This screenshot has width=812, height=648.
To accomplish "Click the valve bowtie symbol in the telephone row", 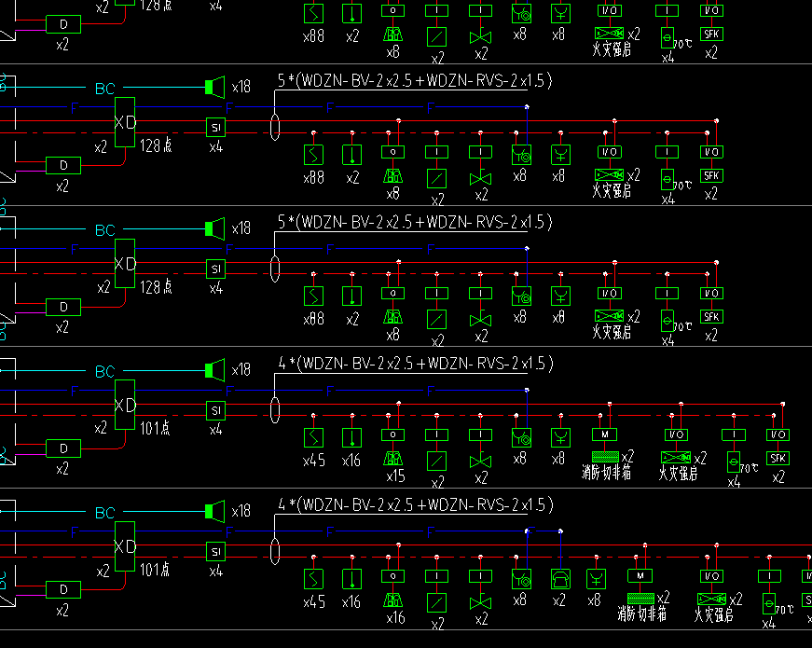I will pos(480,603).
